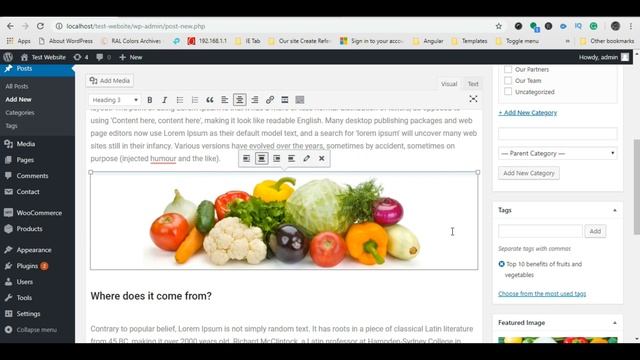Open the Appearance menu

(x=34, y=250)
